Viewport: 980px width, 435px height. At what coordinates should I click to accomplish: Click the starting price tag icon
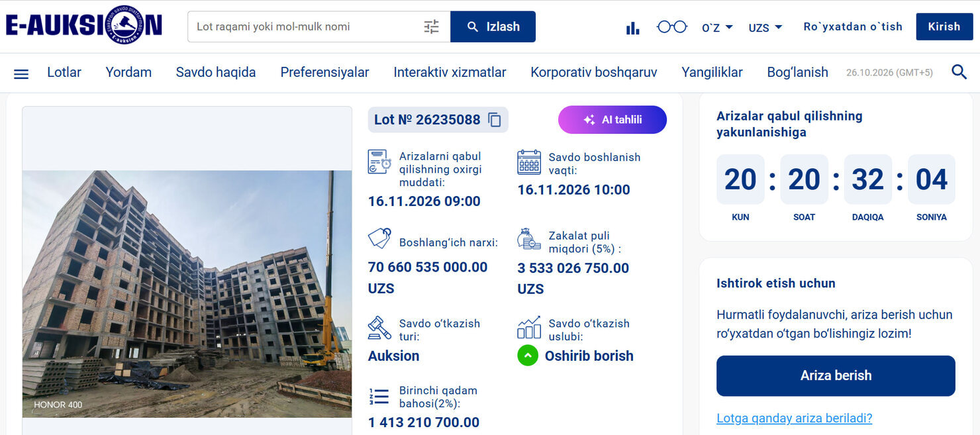coord(379,238)
